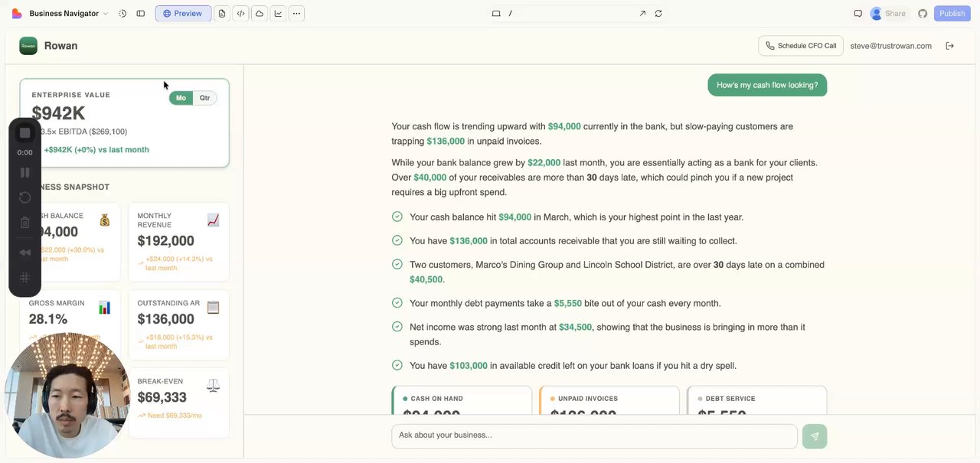Click the Gross Margin bar chart icon
Image resolution: width=980 pixels, height=463 pixels.
pos(105,308)
